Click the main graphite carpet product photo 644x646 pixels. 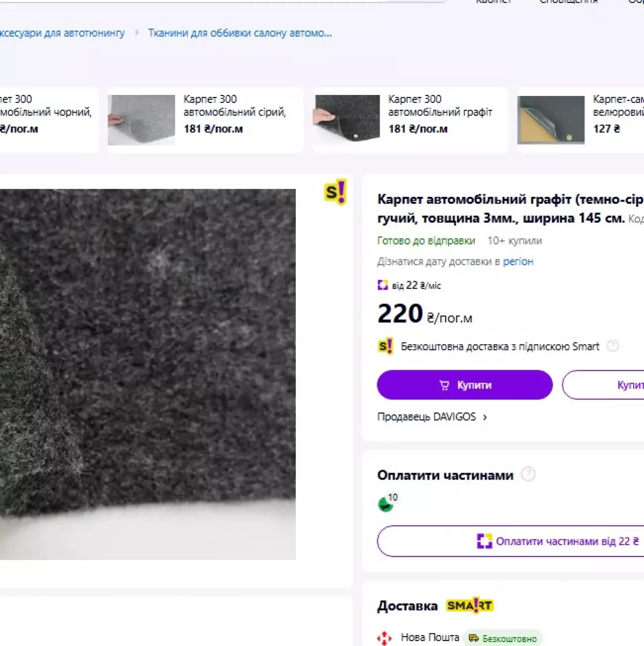[148, 374]
